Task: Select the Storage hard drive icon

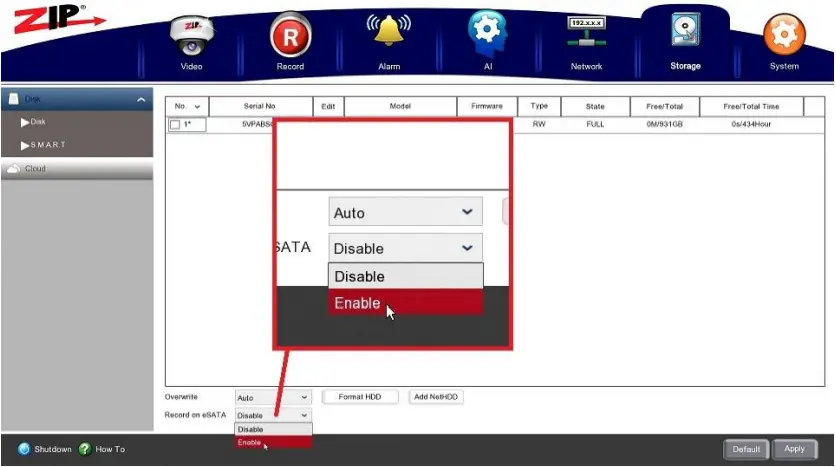Action: 685,31
